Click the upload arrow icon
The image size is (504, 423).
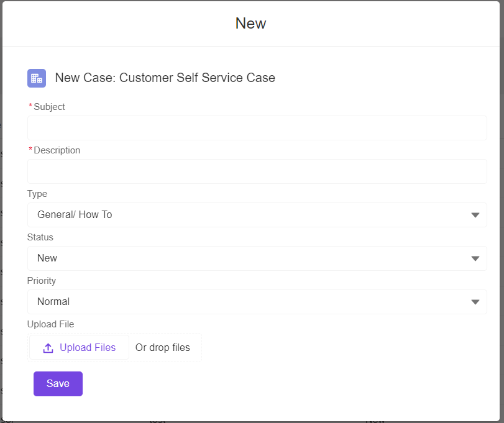(x=48, y=347)
